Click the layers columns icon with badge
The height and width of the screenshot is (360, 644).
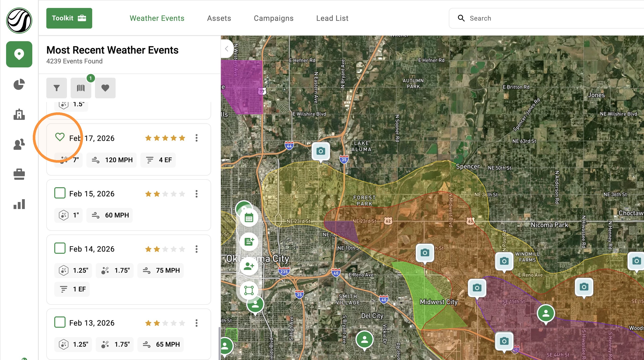point(81,88)
